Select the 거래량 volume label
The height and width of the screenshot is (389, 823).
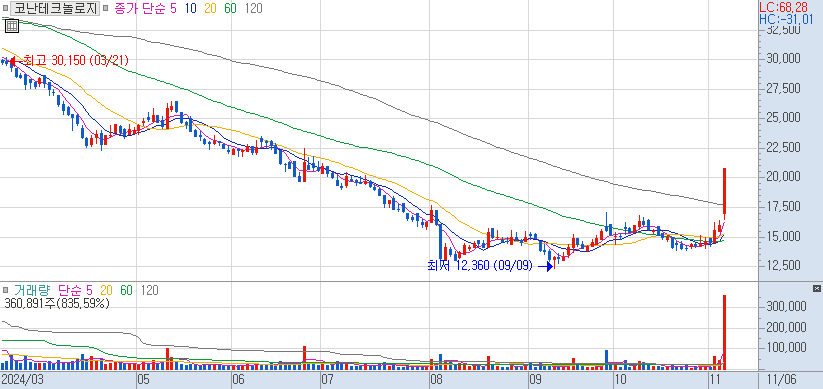coord(32,290)
